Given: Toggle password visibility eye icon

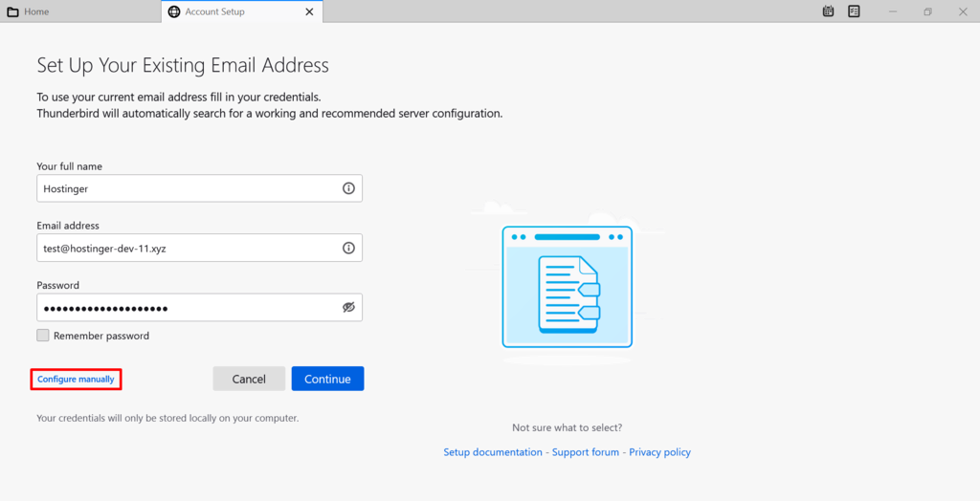Looking at the screenshot, I should coord(348,307).
